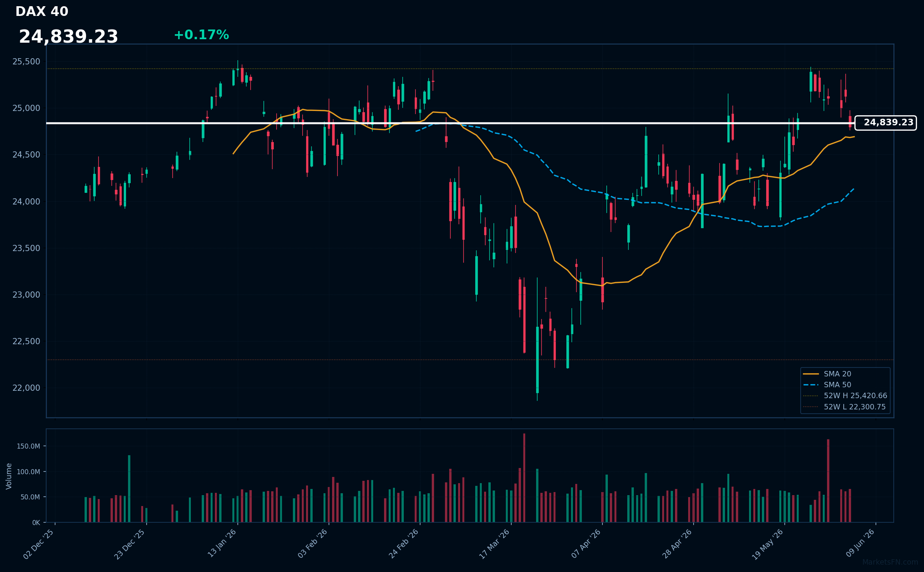The height and width of the screenshot is (572, 924).
Task: Click the vertical Volume axis title
Action: tap(9, 476)
